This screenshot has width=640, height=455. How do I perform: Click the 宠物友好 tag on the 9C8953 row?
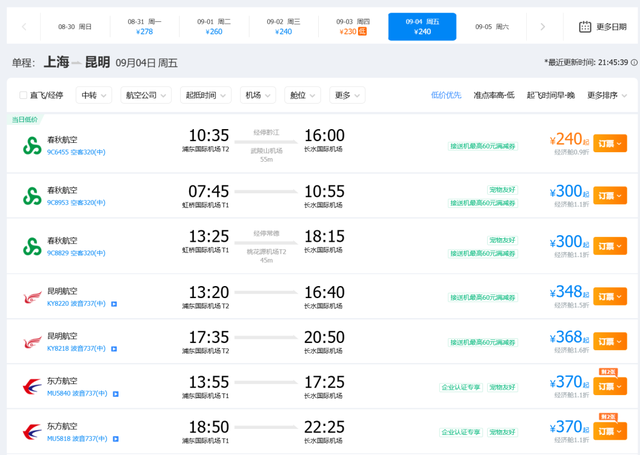502,190
